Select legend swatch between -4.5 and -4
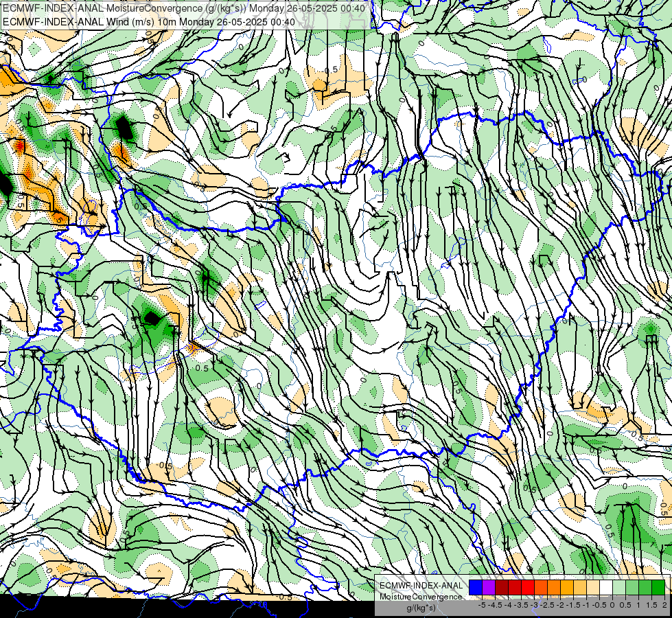 coord(502,587)
